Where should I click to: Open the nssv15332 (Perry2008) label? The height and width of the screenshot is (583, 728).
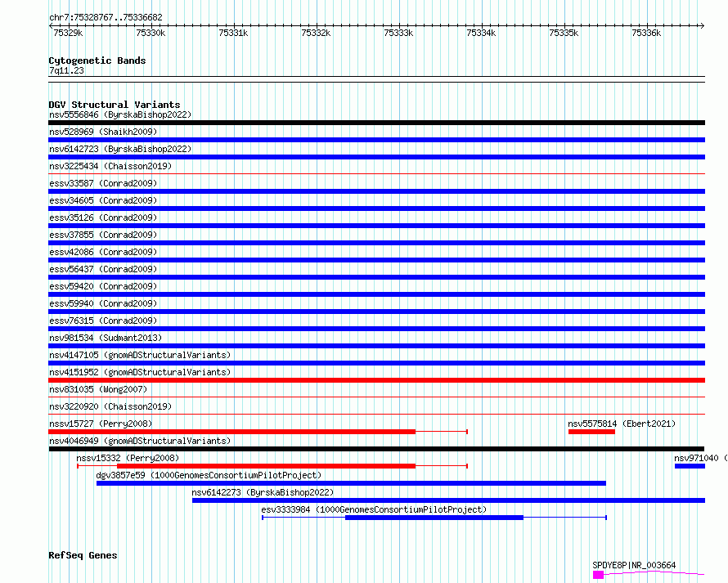(x=128, y=458)
